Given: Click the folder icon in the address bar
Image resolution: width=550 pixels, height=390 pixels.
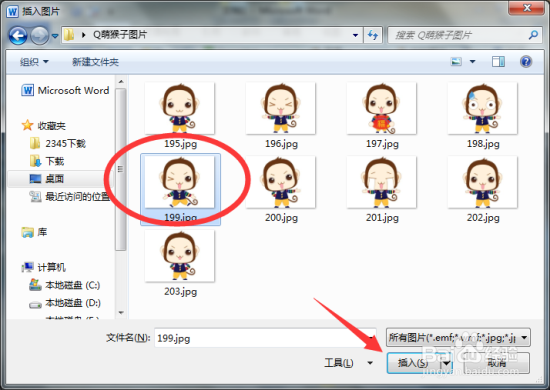Looking at the screenshot, I should (69, 35).
